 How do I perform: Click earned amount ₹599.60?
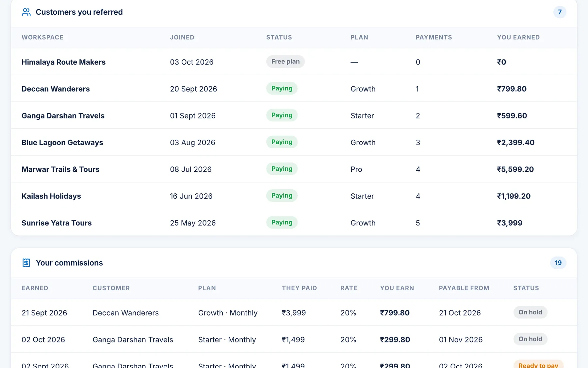click(x=512, y=116)
